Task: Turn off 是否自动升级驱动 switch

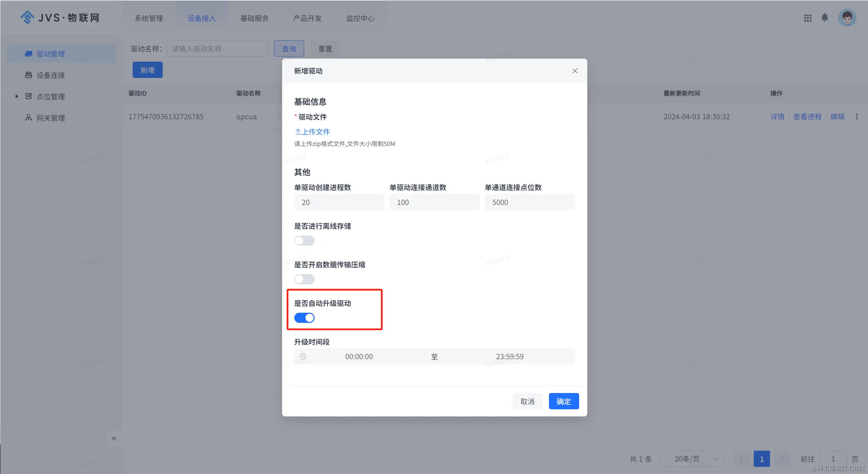Action: click(304, 318)
